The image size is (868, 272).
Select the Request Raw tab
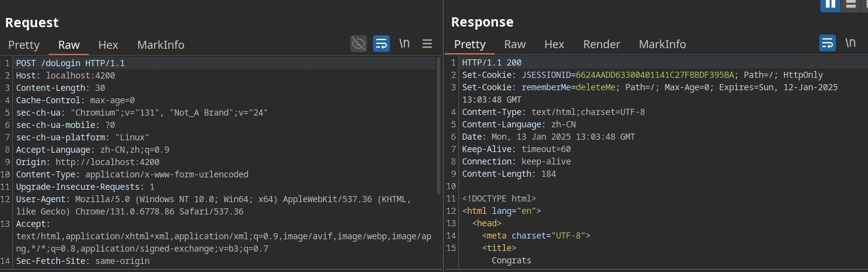point(69,45)
